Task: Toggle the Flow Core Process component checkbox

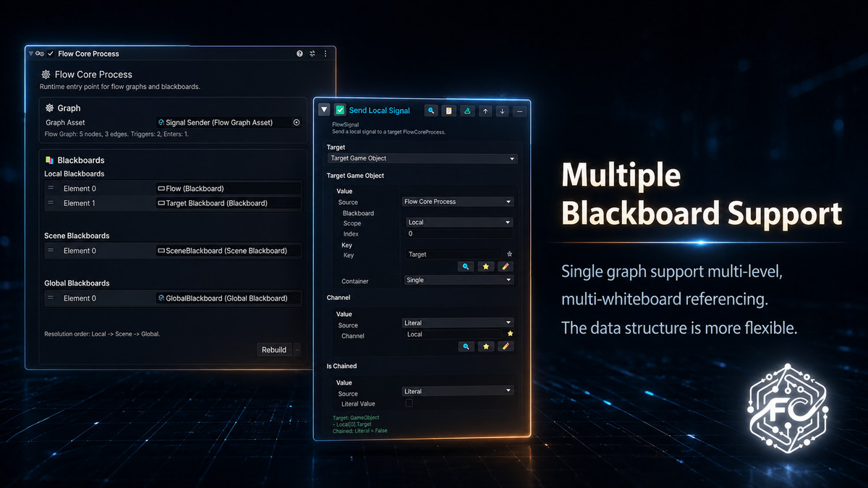Action: pyautogui.click(x=51, y=53)
